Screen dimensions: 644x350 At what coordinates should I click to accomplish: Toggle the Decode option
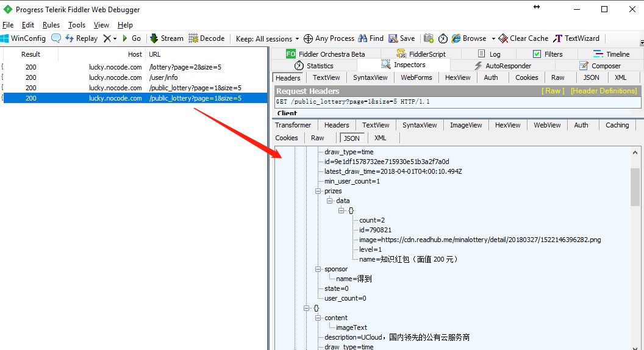(x=207, y=38)
